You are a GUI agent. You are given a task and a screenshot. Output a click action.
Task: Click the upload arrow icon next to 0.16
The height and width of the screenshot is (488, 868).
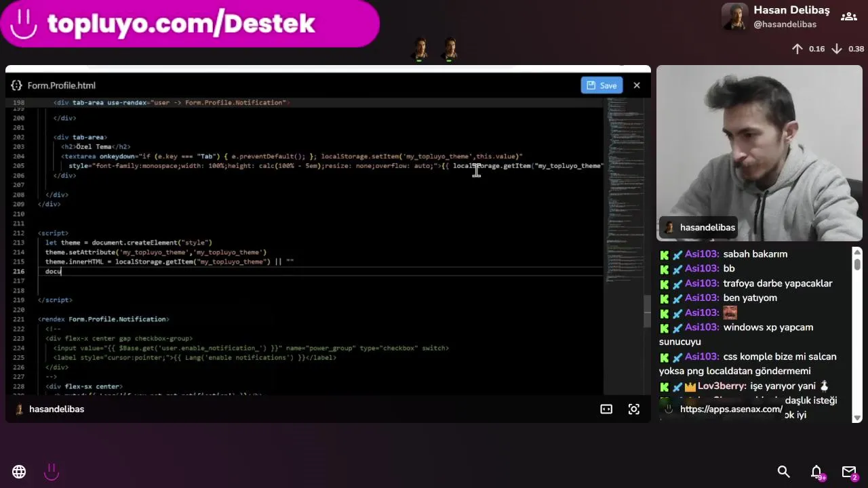pos(797,49)
